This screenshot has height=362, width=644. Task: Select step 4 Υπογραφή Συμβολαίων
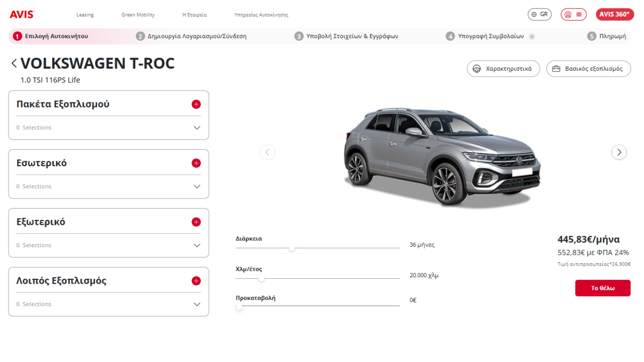pyautogui.click(x=485, y=36)
